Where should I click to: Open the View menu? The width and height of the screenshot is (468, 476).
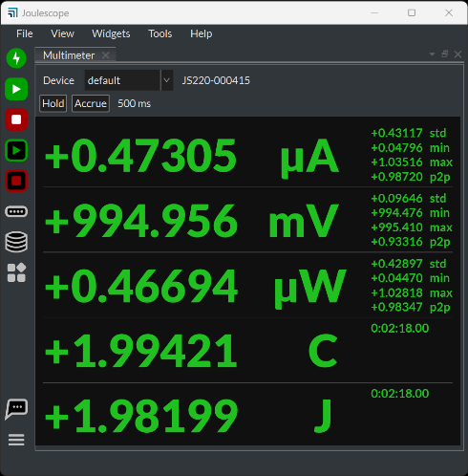pyautogui.click(x=62, y=33)
